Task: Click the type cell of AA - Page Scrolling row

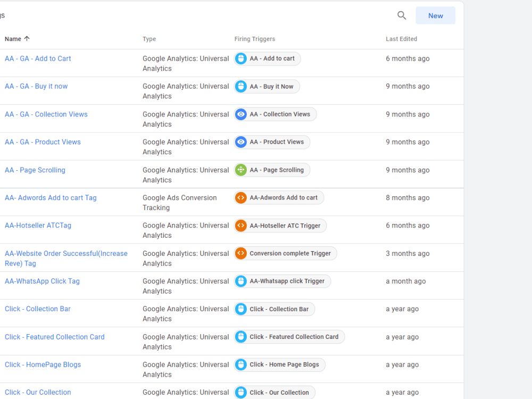Action: (186, 174)
